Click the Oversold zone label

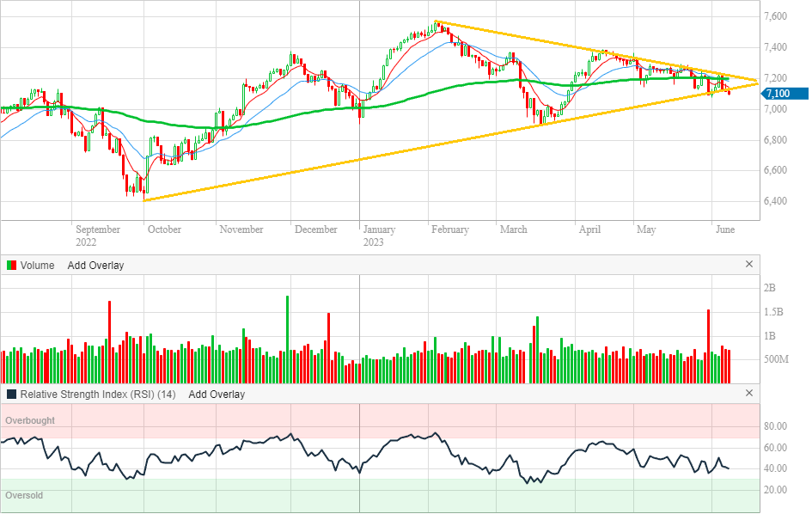pyautogui.click(x=24, y=496)
